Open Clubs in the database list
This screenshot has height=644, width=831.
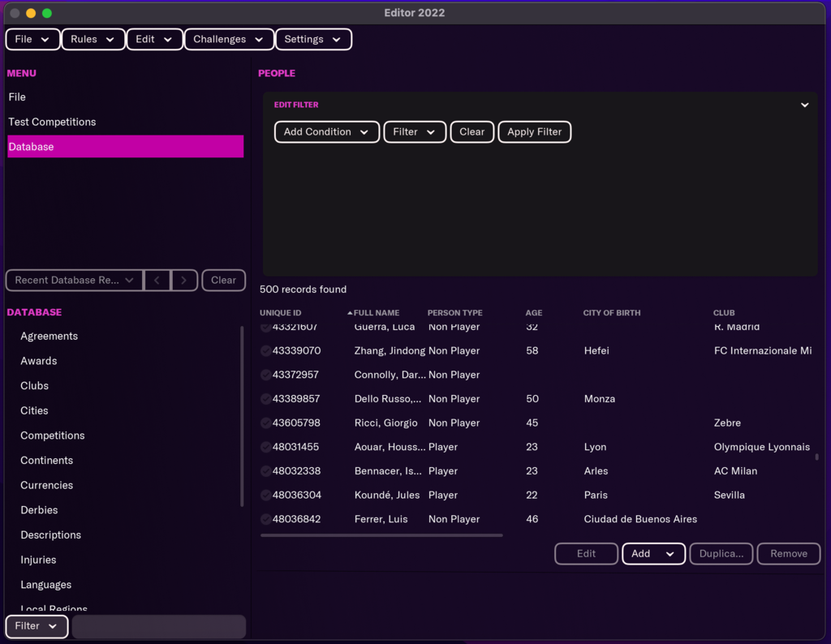(34, 386)
